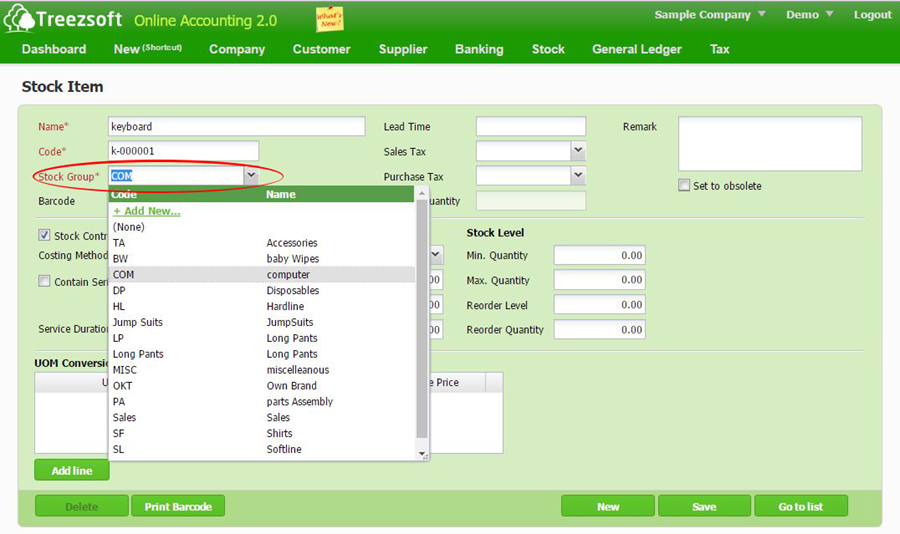
Task: Open the Demo user menu
Action: pyautogui.click(x=828, y=15)
